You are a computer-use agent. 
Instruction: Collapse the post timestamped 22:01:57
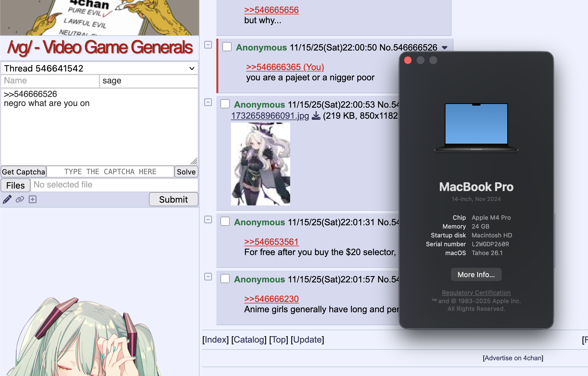coord(208,277)
